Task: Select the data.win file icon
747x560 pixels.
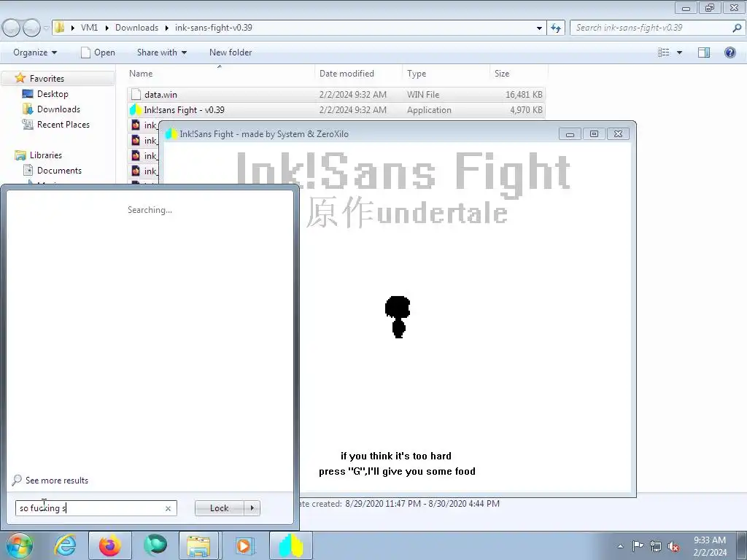Action: 136,94
